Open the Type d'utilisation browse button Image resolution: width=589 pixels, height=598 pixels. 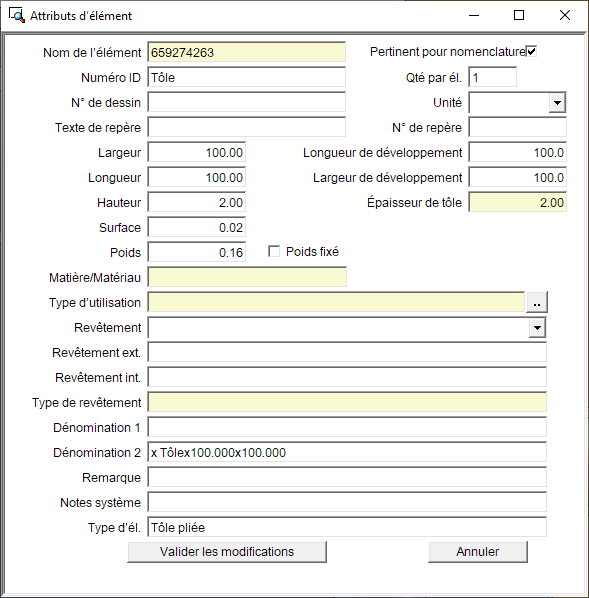pyautogui.click(x=537, y=303)
